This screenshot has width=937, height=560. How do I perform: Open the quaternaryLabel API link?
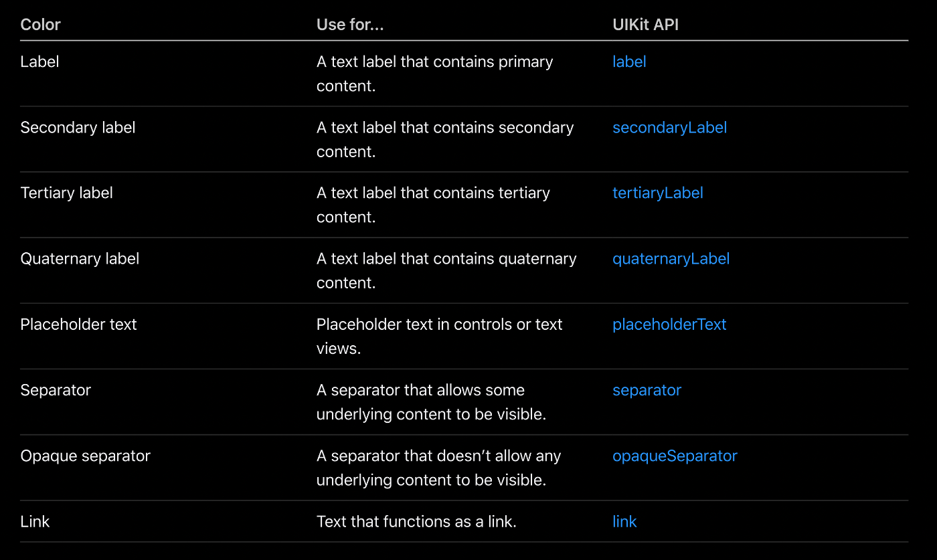[x=671, y=258]
